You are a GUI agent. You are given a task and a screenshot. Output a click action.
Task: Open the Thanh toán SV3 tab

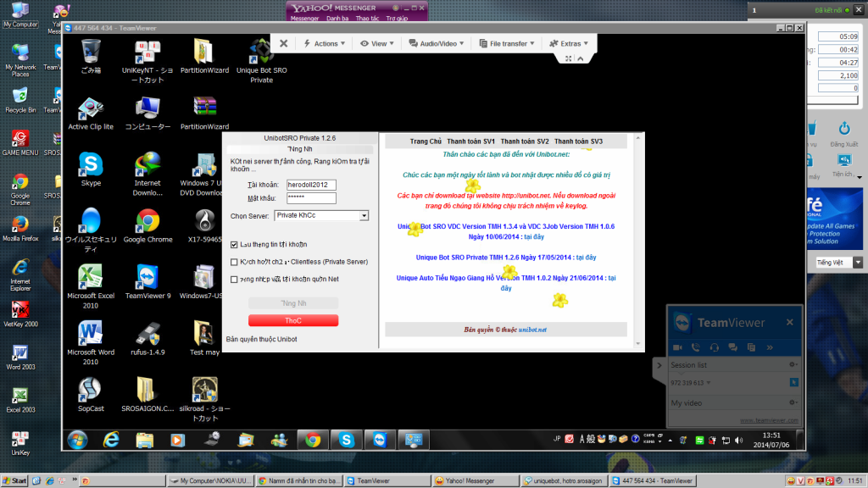578,141
